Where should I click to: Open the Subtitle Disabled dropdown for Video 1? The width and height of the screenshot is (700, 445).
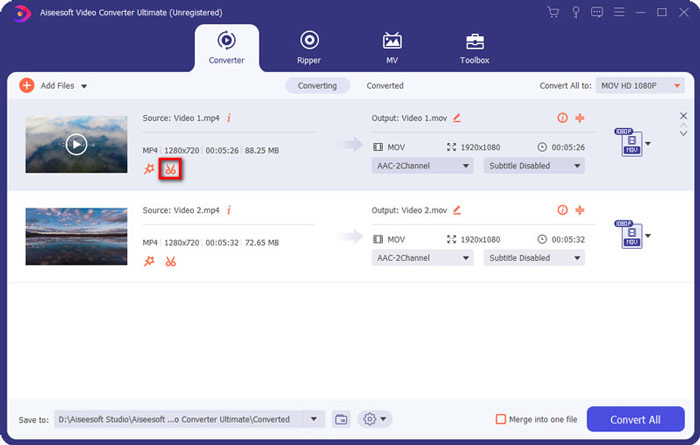pos(534,166)
